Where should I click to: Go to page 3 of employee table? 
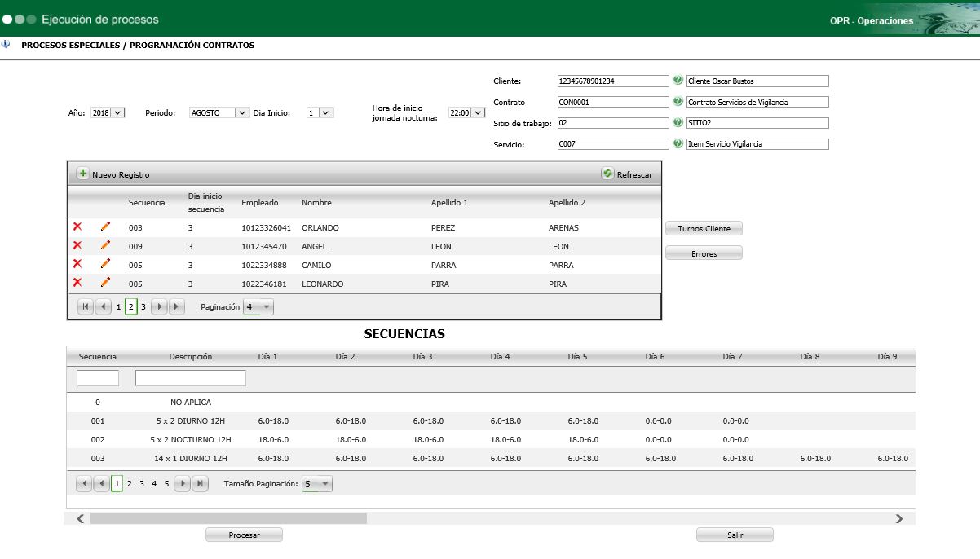tap(143, 307)
